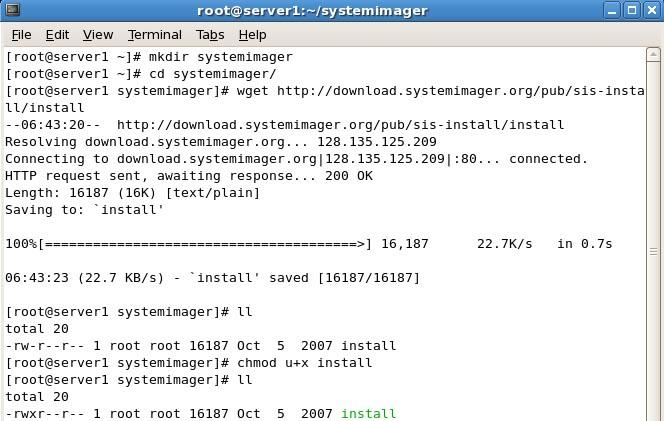Open the Terminal menu
Screen dimensions: 664x421
tap(155, 35)
